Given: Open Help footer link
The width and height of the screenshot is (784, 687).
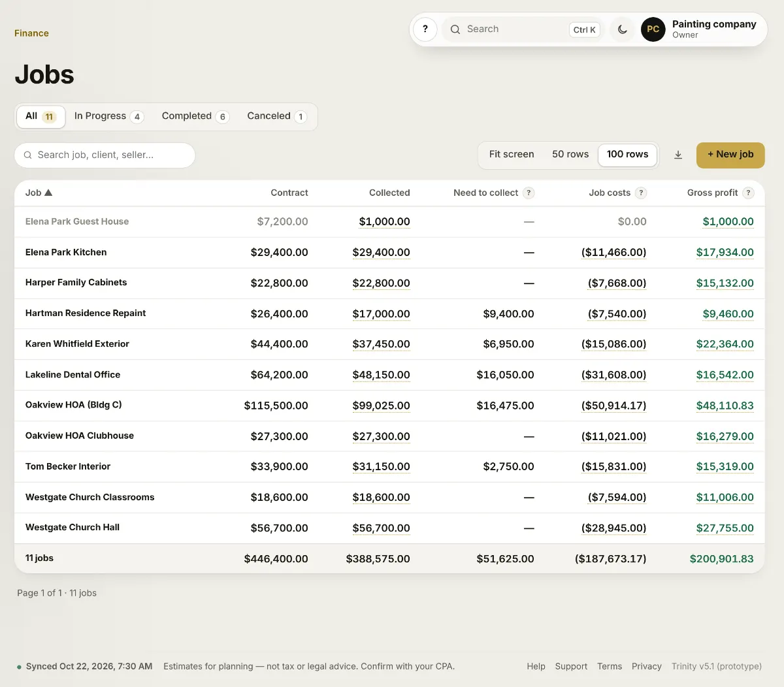Looking at the screenshot, I should coord(536,666).
